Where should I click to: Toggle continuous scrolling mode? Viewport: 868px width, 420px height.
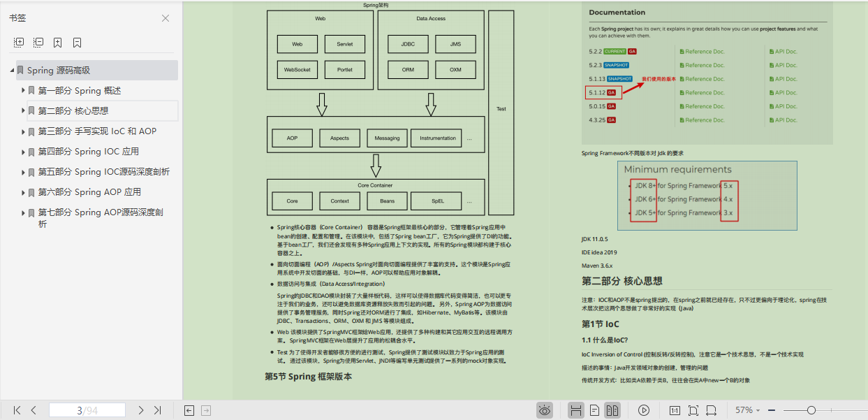click(576, 410)
